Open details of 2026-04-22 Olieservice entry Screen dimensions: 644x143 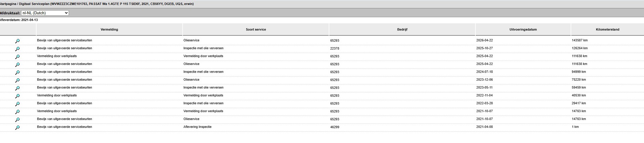click(x=17, y=41)
